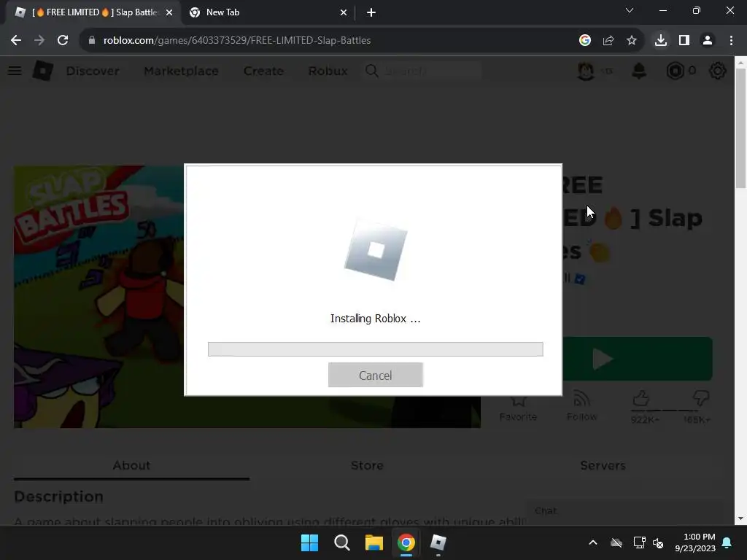Open Roblox notifications bell
Viewport: 747px width, 560px height.
639,71
